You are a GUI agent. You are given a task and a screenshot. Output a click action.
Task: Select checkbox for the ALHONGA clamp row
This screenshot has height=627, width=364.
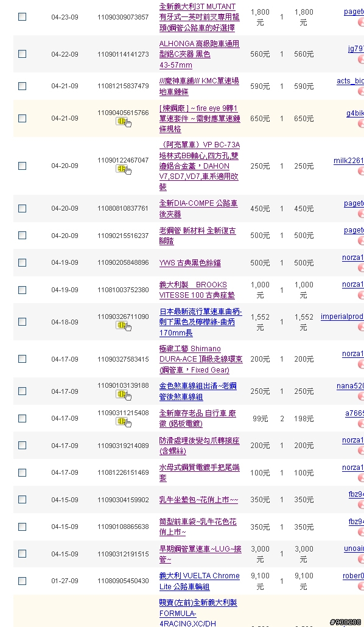(23, 54)
